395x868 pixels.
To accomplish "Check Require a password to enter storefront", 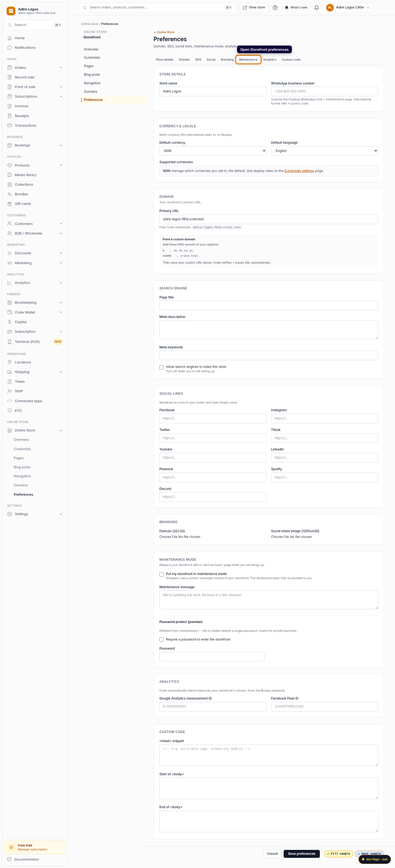I will [162, 639].
